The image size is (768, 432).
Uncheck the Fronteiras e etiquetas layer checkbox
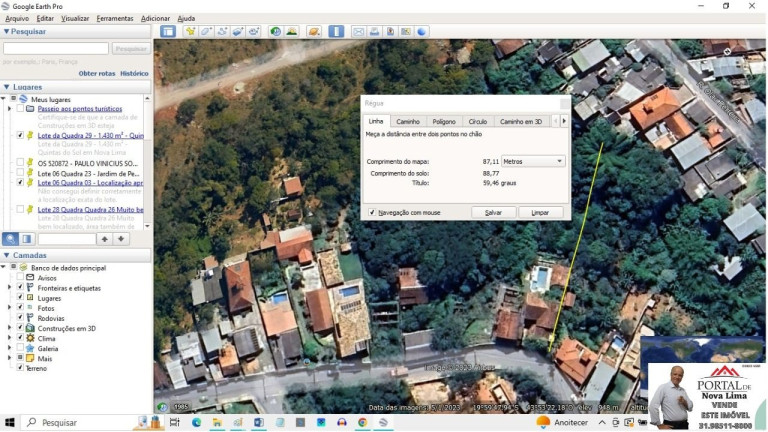[x=20, y=288]
